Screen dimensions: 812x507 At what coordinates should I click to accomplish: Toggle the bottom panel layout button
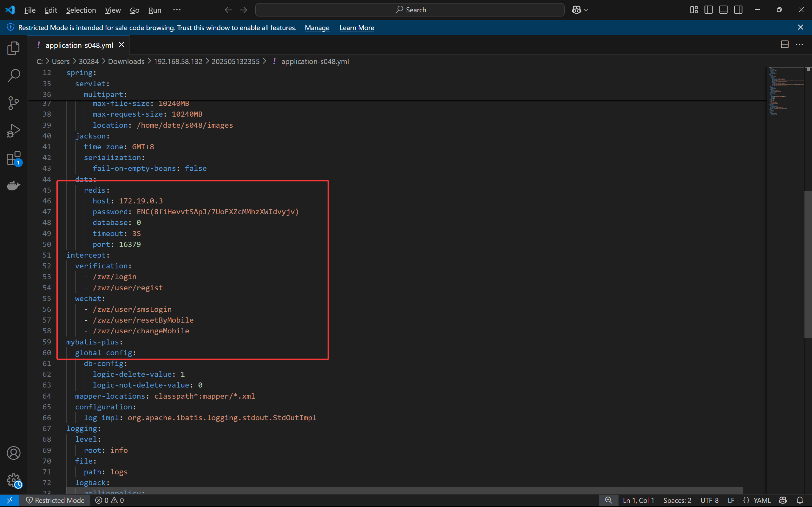click(x=723, y=10)
